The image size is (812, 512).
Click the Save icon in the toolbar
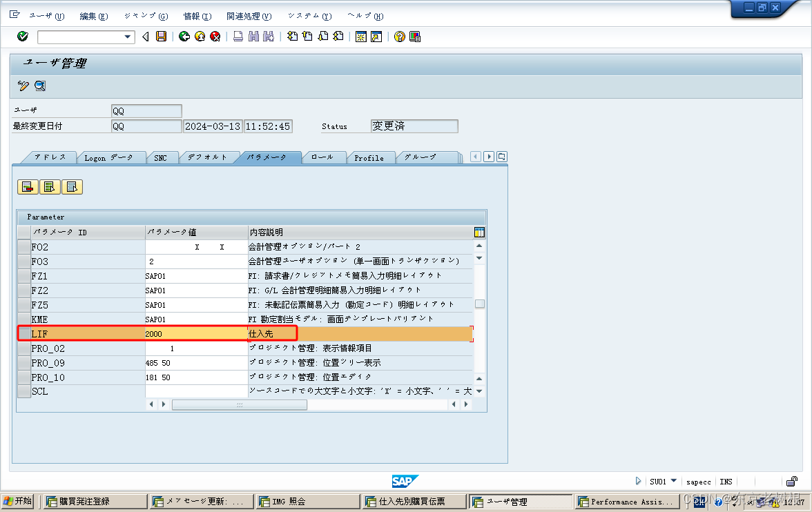tap(161, 37)
